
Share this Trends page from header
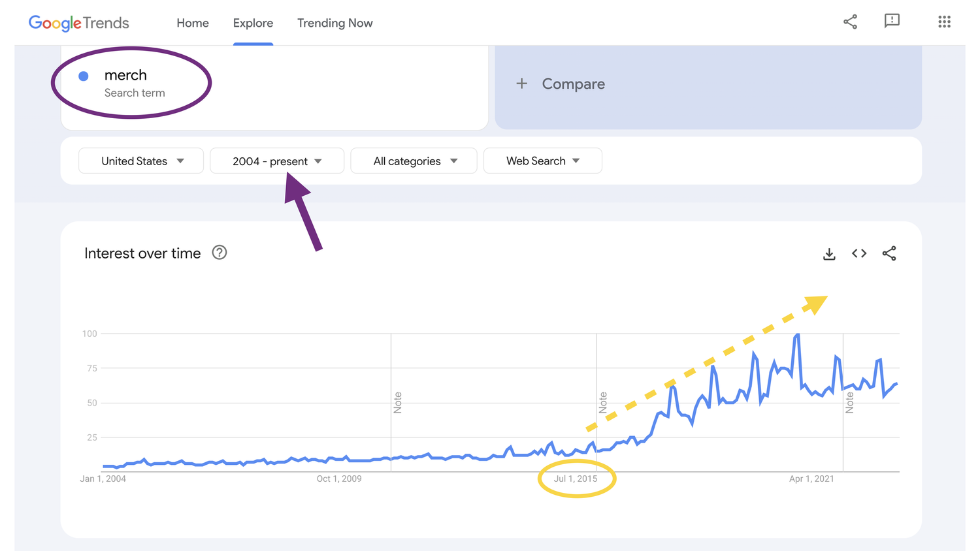(x=850, y=22)
